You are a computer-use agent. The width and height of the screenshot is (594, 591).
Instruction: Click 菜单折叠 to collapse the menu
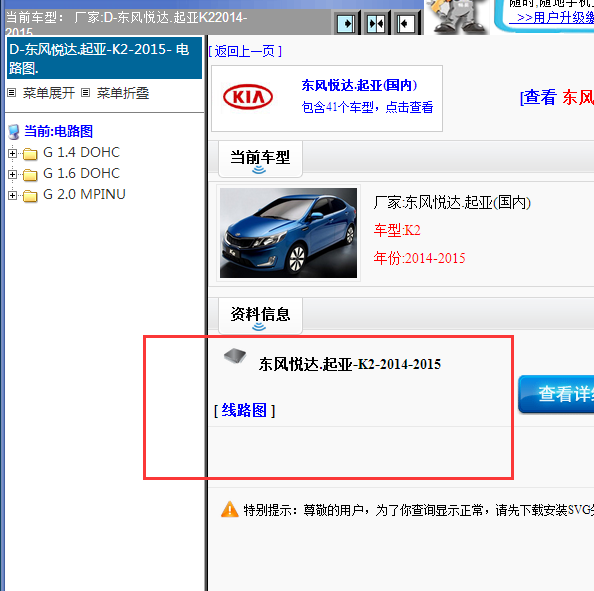coord(123,93)
